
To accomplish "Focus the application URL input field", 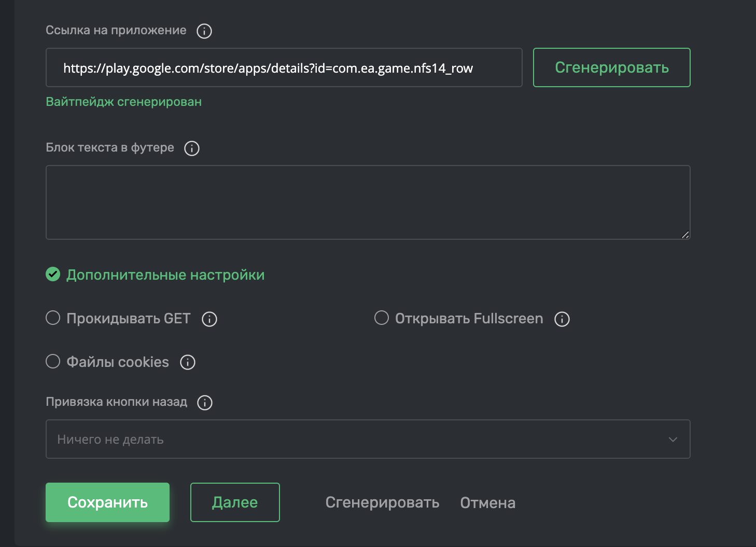I will coord(284,67).
